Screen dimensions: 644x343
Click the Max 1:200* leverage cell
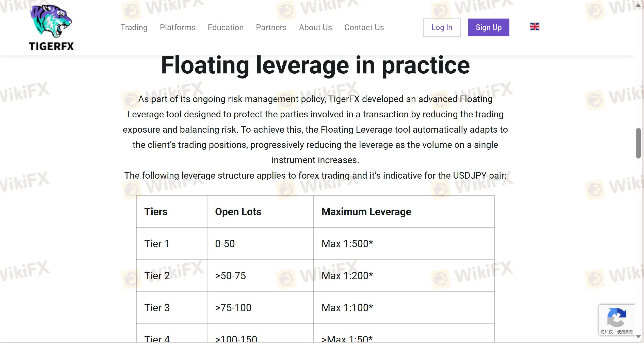[x=347, y=276]
